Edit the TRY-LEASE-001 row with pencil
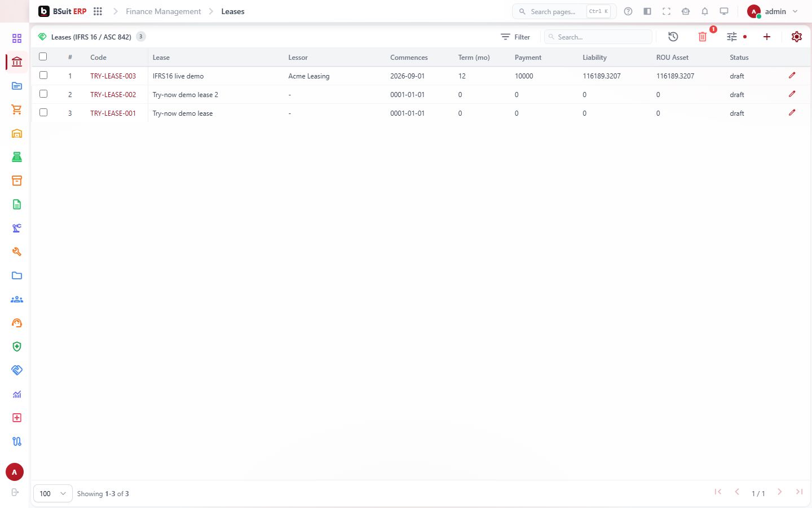 point(792,113)
